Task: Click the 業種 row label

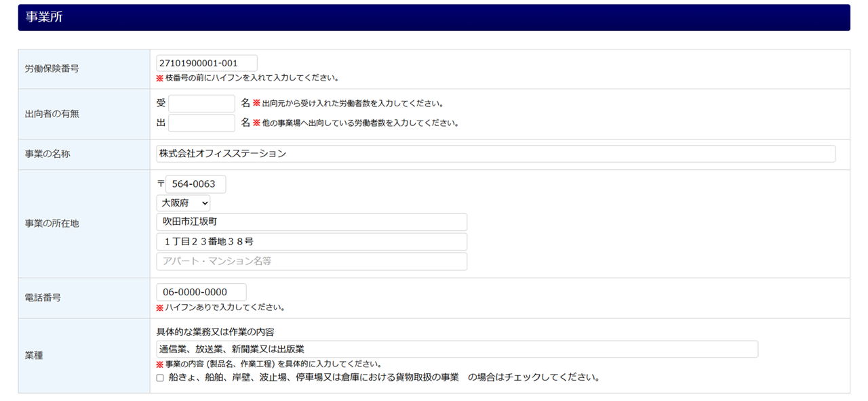Action: pyautogui.click(x=34, y=355)
